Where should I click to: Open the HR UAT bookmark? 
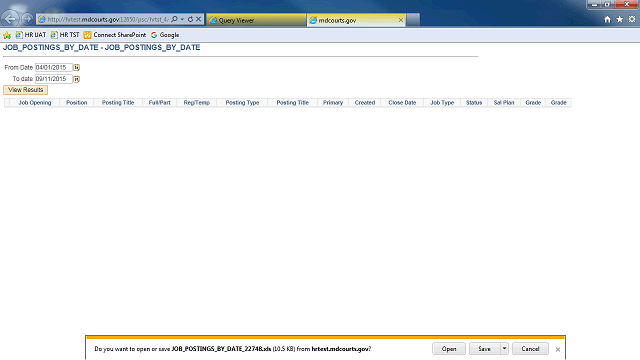tap(31, 35)
